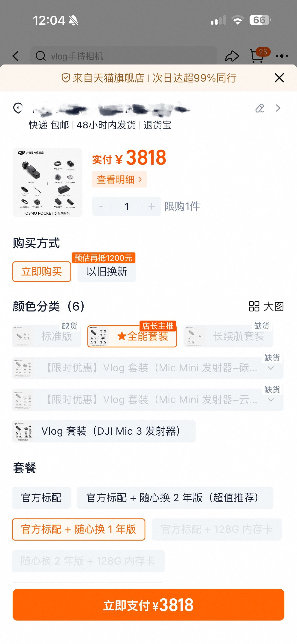Expand Mic Mini 发射器-云 Vlog option

[271, 400]
